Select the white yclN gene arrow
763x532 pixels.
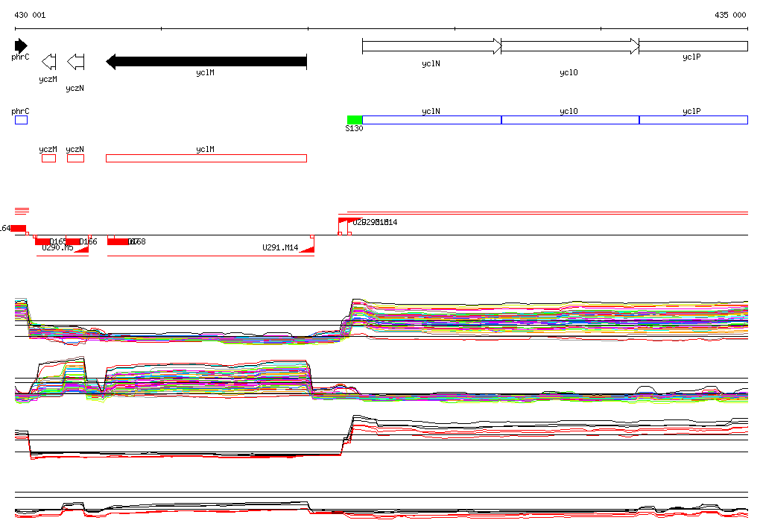click(431, 46)
